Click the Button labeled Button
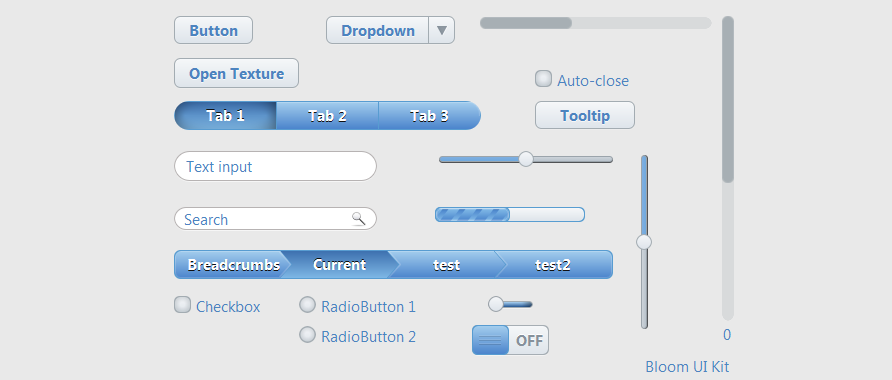The height and width of the screenshot is (380, 892). [213, 30]
